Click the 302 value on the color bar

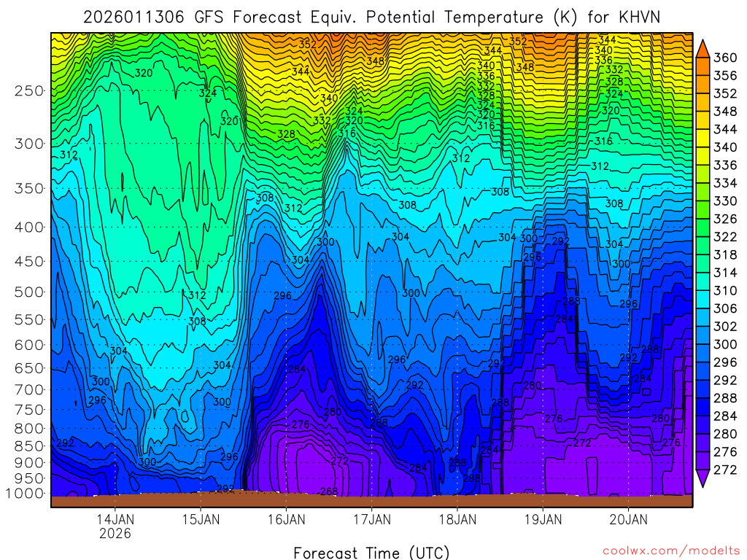point(724,326)
